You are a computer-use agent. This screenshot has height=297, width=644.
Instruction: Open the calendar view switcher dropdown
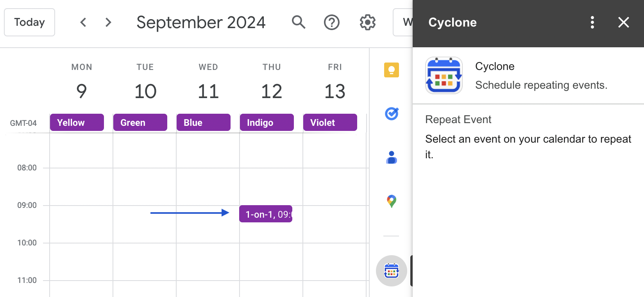(x=402, y=22)
